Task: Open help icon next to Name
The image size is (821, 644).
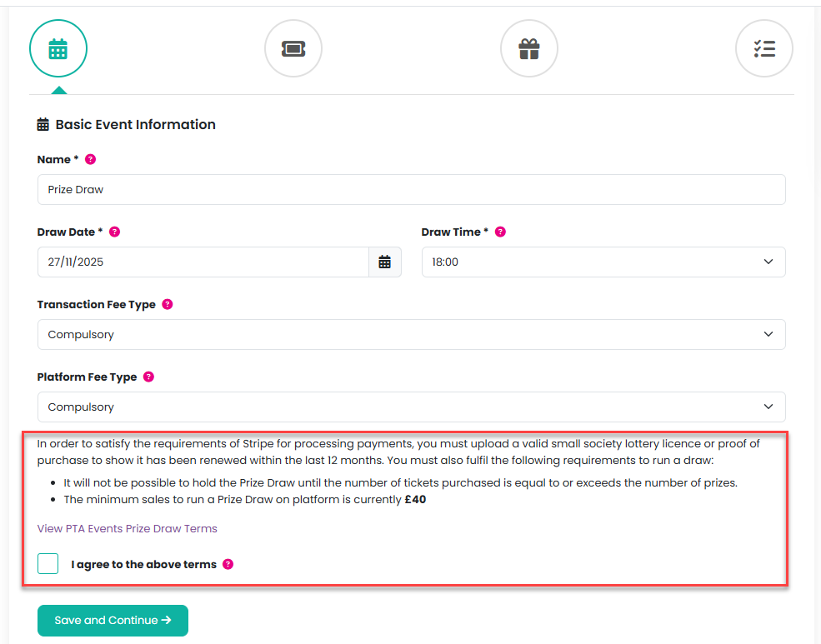Action: 91,160
